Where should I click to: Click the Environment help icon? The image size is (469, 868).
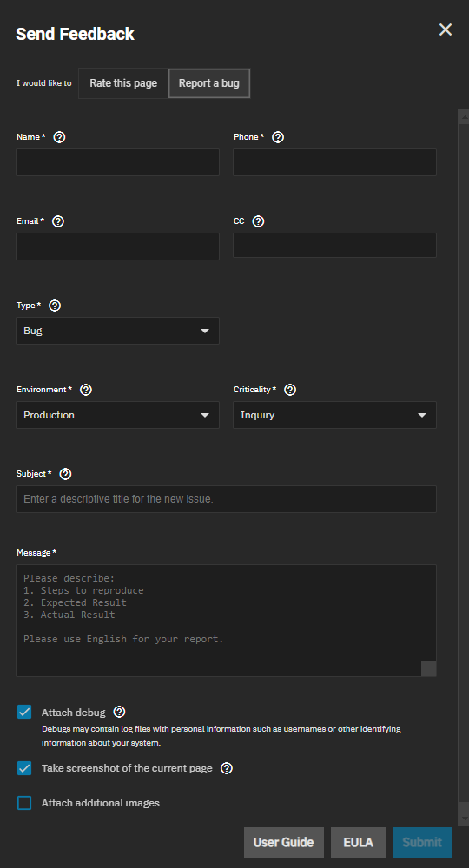tap(86, 390)
